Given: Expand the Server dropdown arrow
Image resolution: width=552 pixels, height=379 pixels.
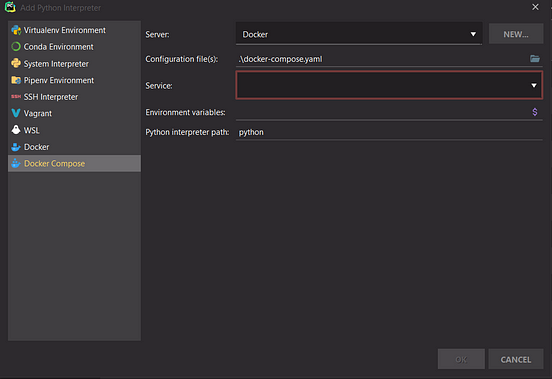Looking at the screenshot, I should 473,34.
